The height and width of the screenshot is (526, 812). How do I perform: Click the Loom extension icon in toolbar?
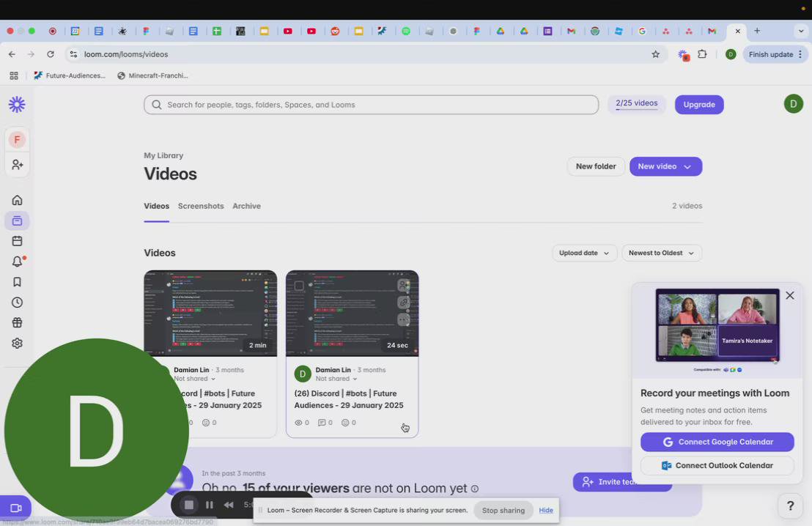click(683, 54)
